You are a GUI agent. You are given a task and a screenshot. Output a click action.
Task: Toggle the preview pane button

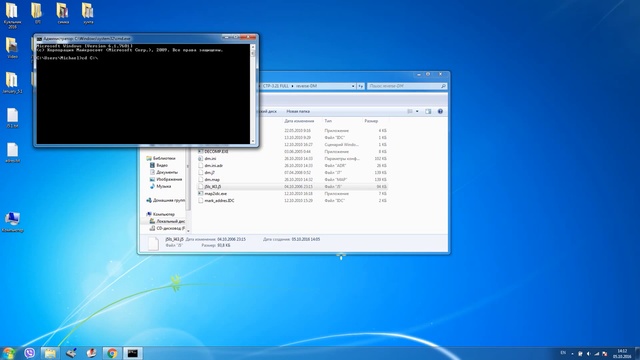coord(428,111)
